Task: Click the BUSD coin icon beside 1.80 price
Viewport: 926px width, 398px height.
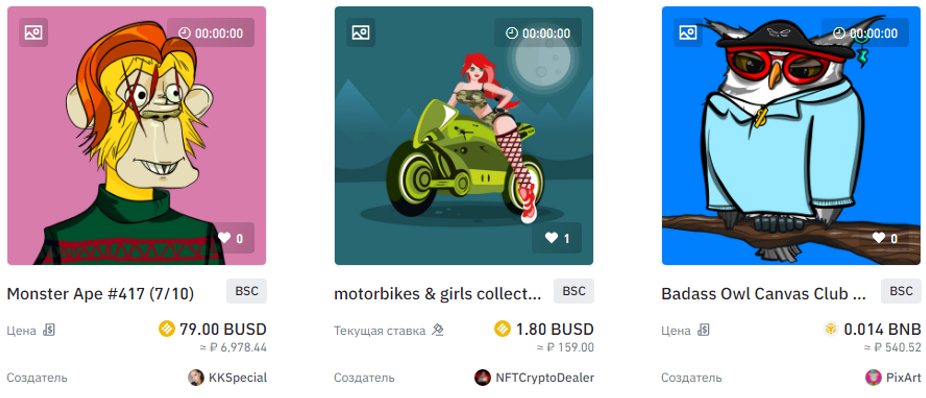Action: (x=502, y=329)
